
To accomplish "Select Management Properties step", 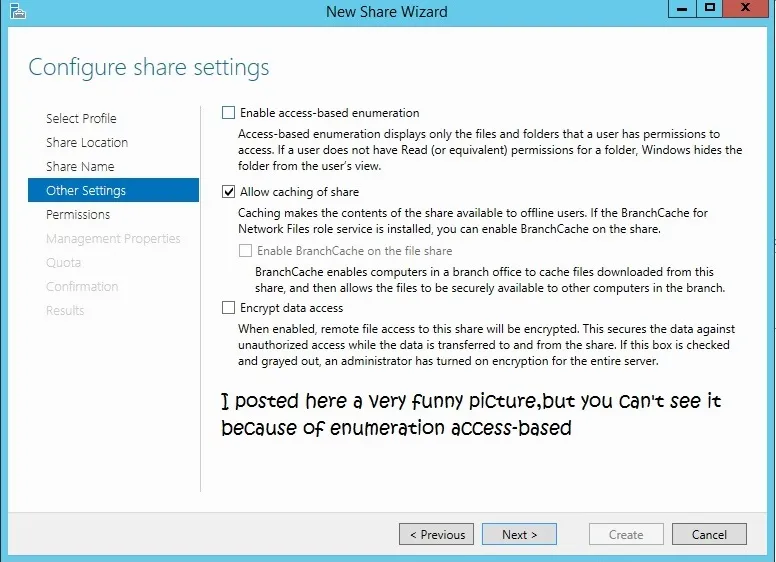I will pyautogui.click(x=113, y=238).
